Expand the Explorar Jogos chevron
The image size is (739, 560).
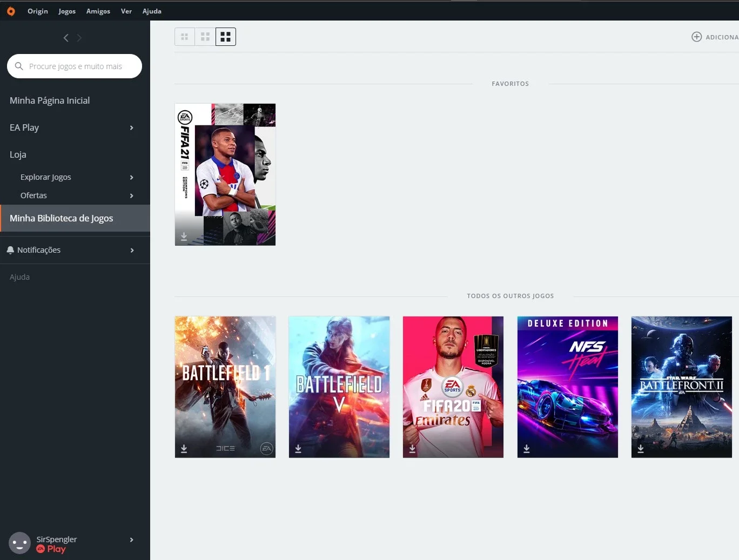pyautogui.click(x=131, y=178)
